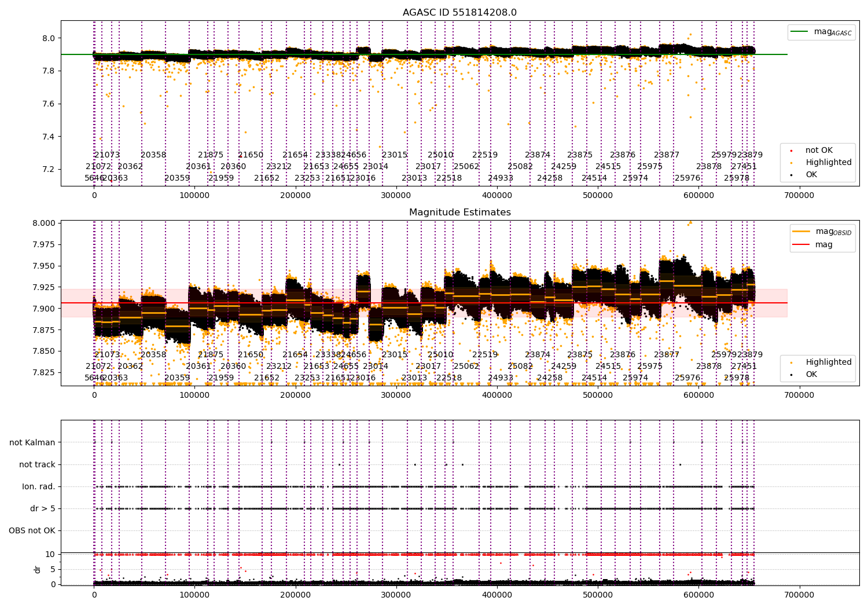Click the not track y-axis label
The height and width of the screenshot is (608, 868).
pyautogui.click(x=37, y=465)
